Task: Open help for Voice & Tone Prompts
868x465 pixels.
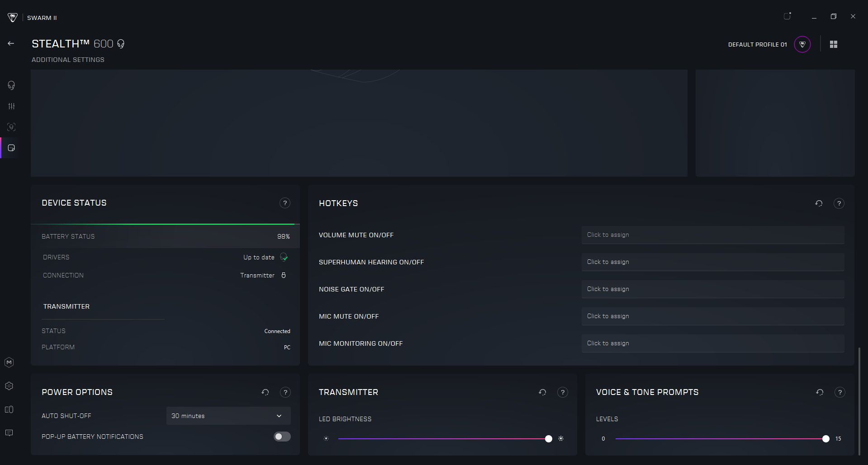Action: click(840, 392)
